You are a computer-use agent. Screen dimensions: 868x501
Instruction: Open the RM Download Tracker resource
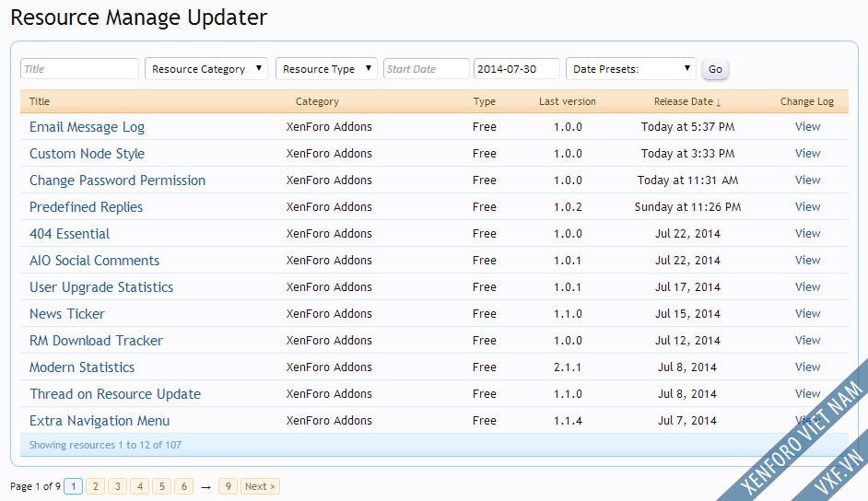96,341
